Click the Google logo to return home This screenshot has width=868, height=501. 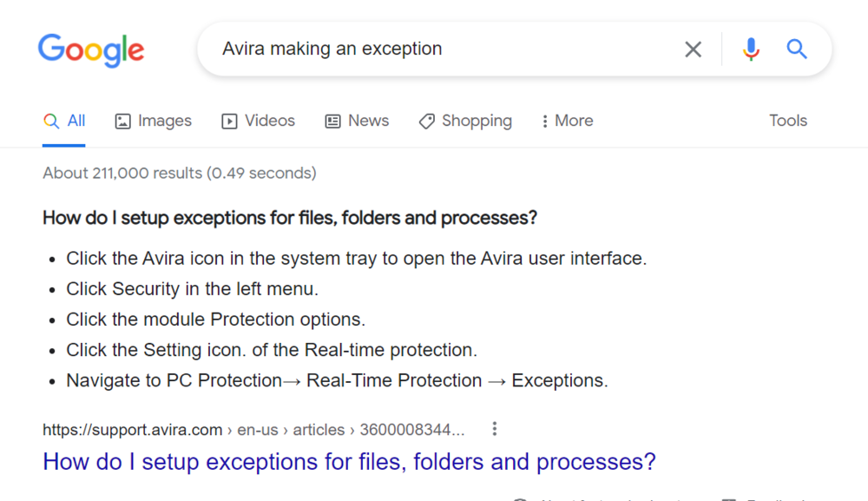pyautogui.click(x=91, y=50)
